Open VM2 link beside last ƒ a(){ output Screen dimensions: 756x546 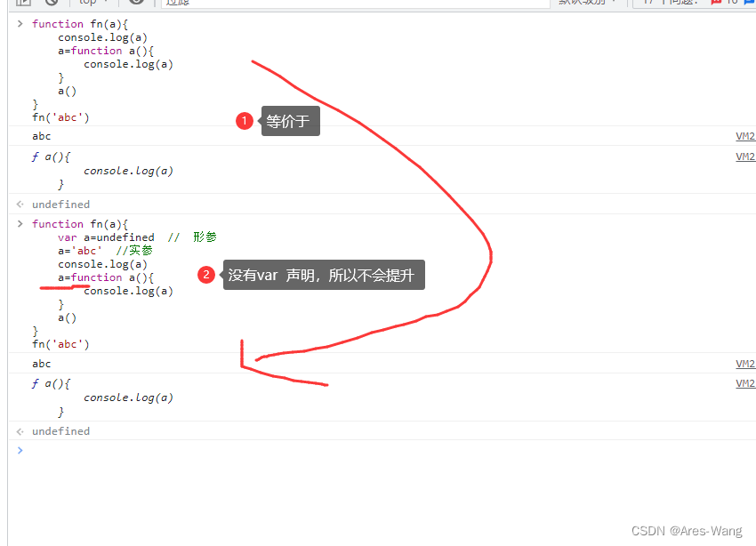click(745, 383)
